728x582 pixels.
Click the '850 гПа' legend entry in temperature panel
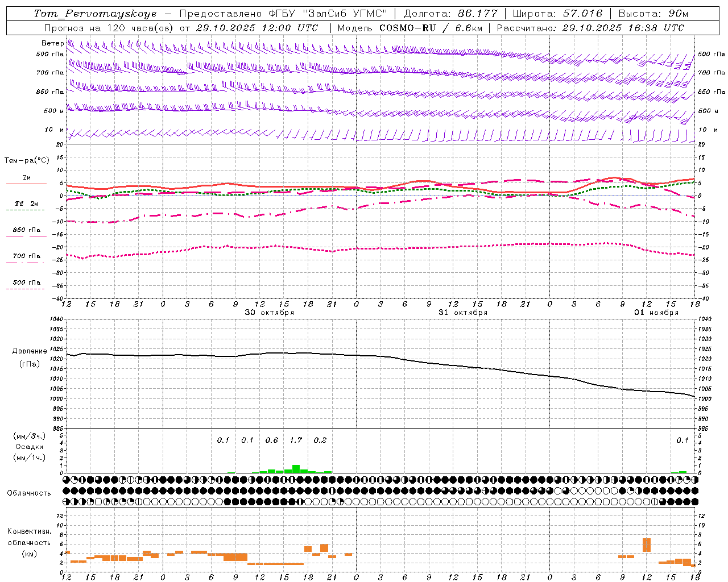[27, 230]
